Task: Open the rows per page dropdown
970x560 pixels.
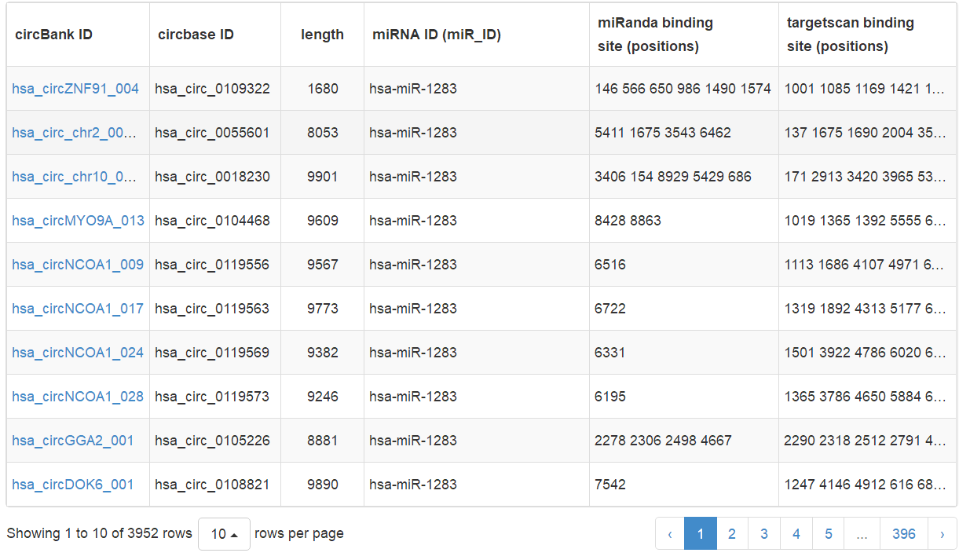Action: 224,534
